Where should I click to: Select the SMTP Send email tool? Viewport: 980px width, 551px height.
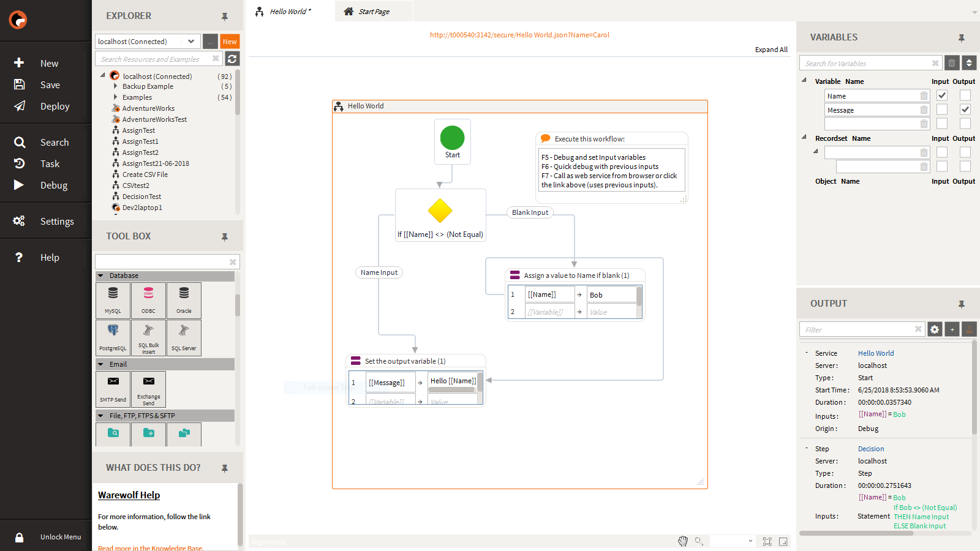[113, 388]
